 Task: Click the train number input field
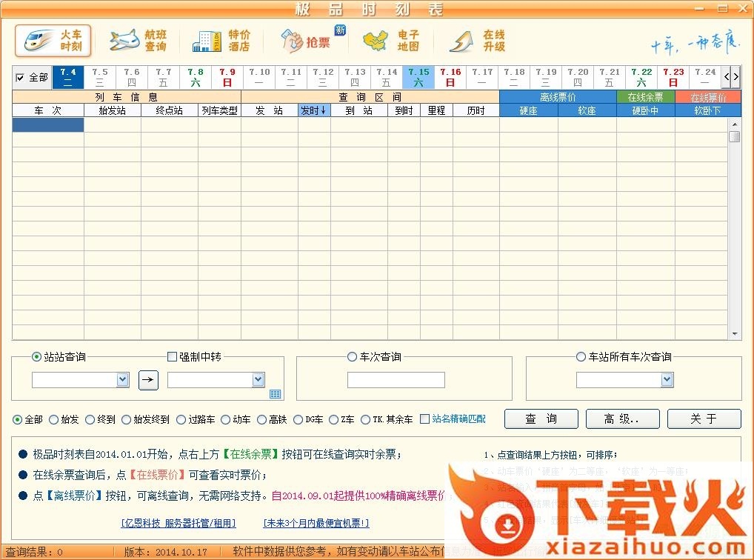coord(396,379)
